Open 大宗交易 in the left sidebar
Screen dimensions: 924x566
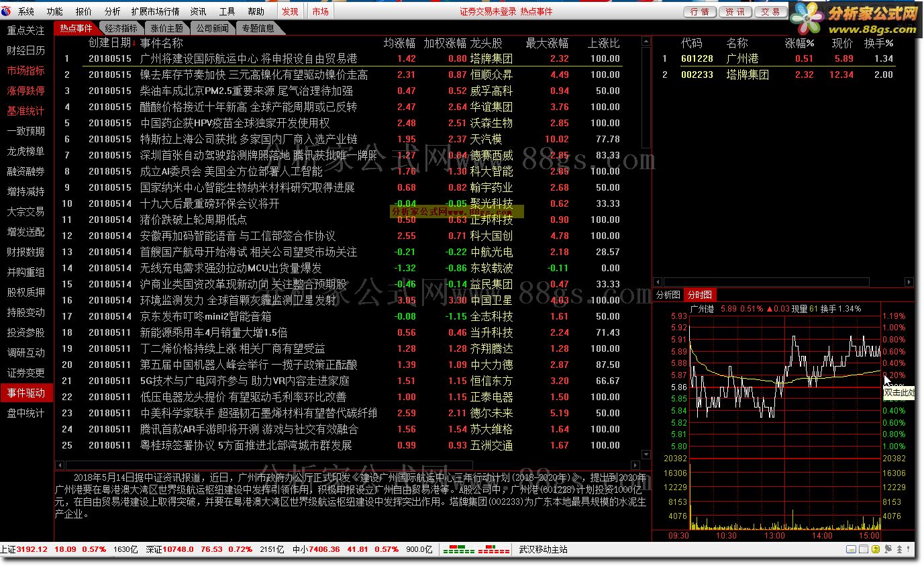26,211
